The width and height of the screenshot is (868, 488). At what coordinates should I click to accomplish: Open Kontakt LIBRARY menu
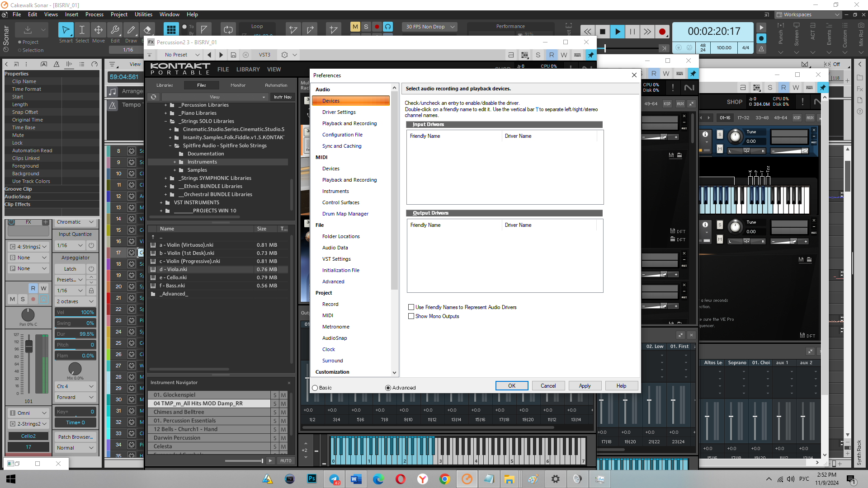point(248,70)
